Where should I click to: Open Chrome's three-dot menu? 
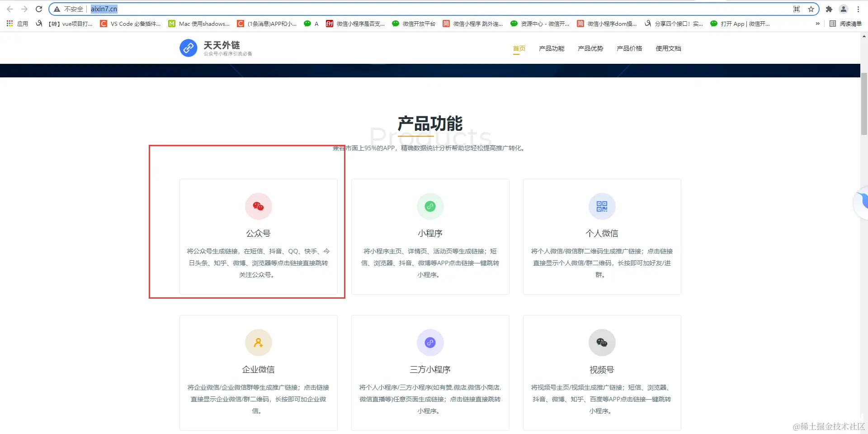click(859, 9)
